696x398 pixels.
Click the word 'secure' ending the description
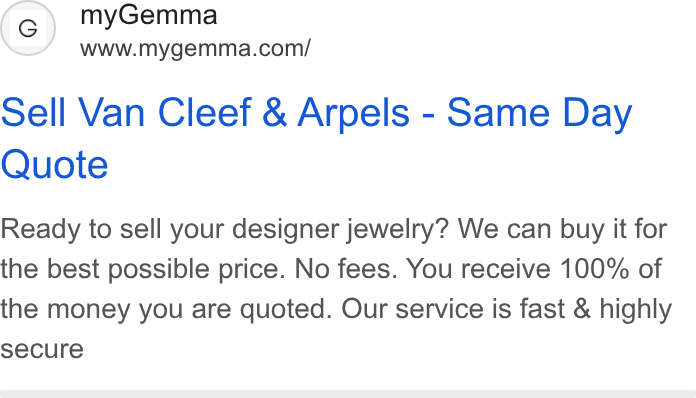click(42, 350)
